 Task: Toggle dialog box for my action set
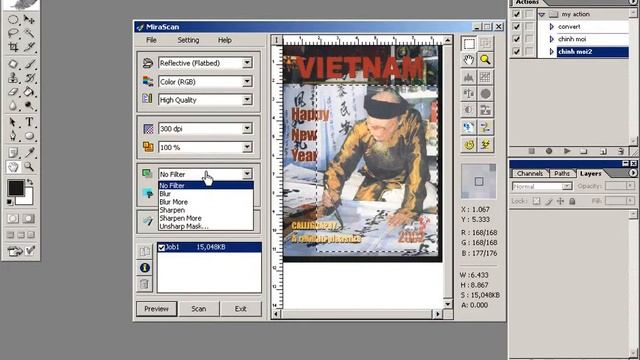(x=529, y=14)
